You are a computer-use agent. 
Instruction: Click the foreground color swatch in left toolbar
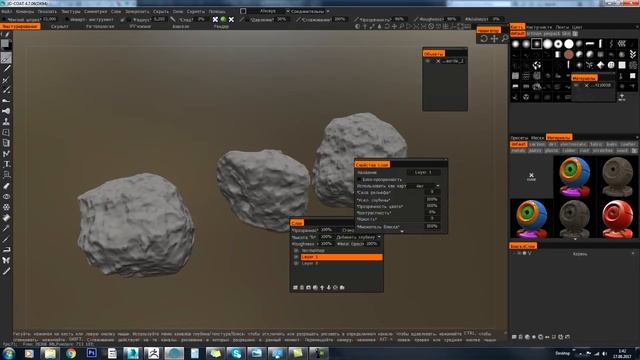pyautogui.click(x=4, y=43)
